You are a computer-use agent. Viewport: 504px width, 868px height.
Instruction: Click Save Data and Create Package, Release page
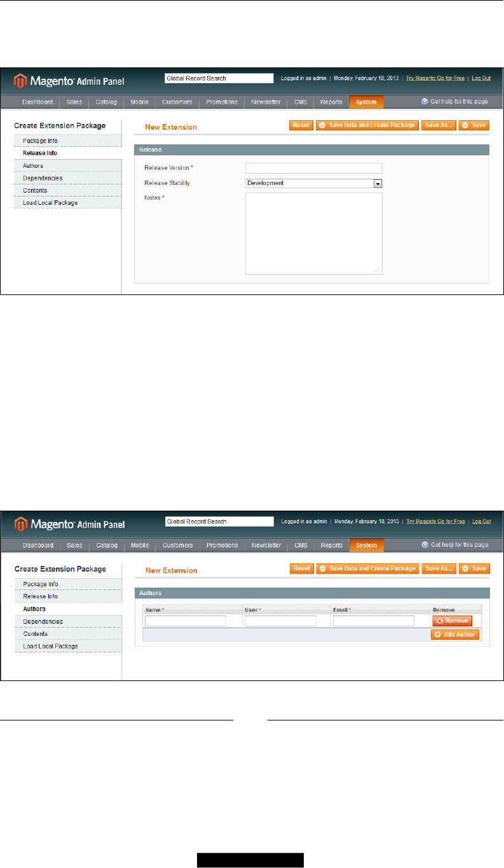click(x=367, y=125)
